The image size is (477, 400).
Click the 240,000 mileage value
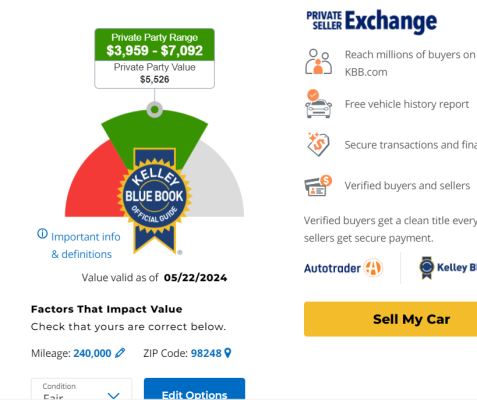click(92, 353)
